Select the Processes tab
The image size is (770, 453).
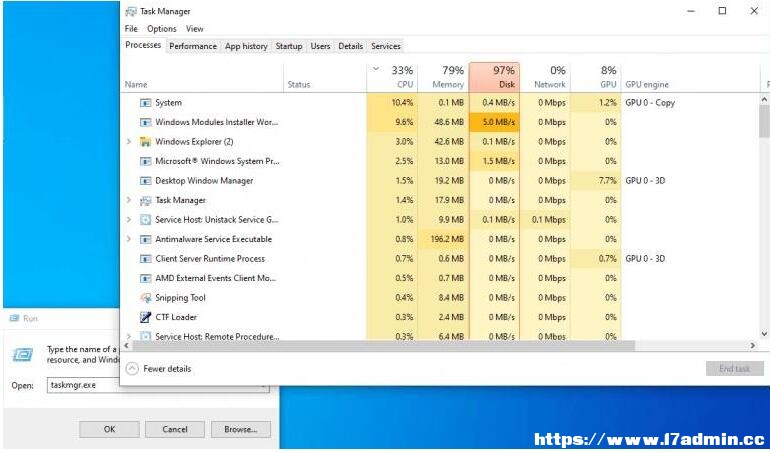pos(143,45)
